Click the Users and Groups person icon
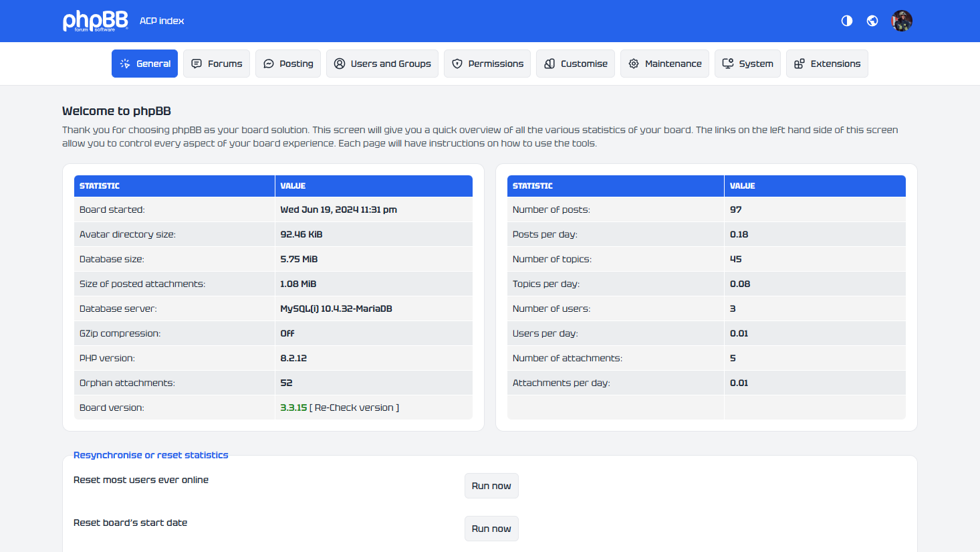Image resolution: width=980 pixels, height=552 pixels. pos(340,64)
